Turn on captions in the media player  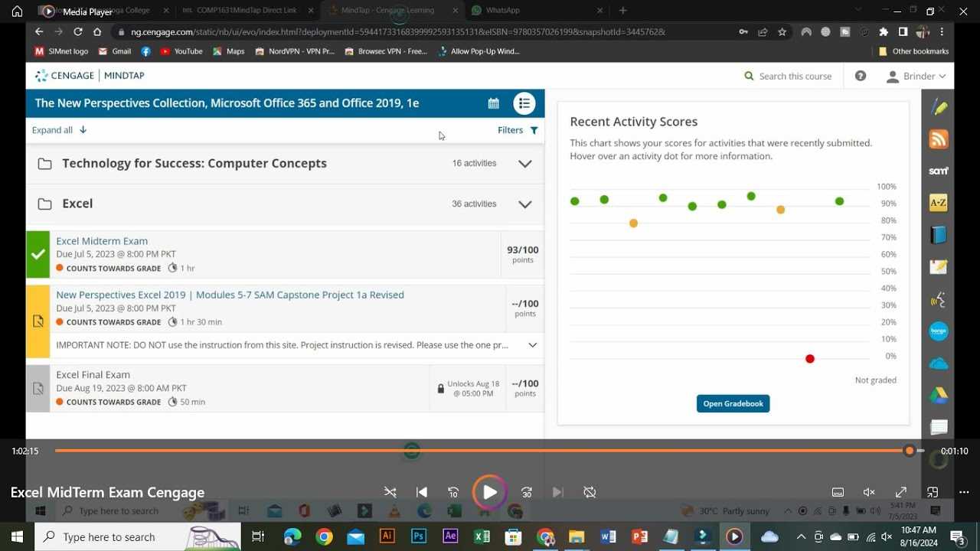[838, 492]
